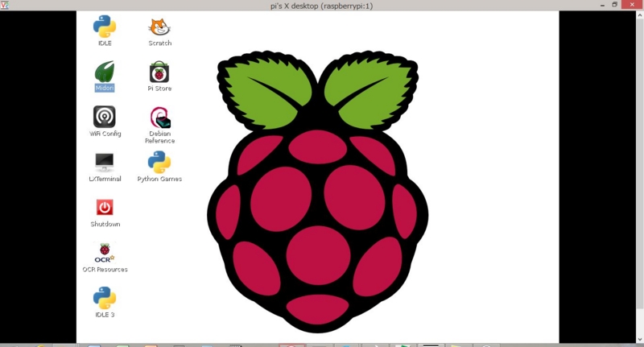Open the IDLE Python desktop icon

(105, 27)
